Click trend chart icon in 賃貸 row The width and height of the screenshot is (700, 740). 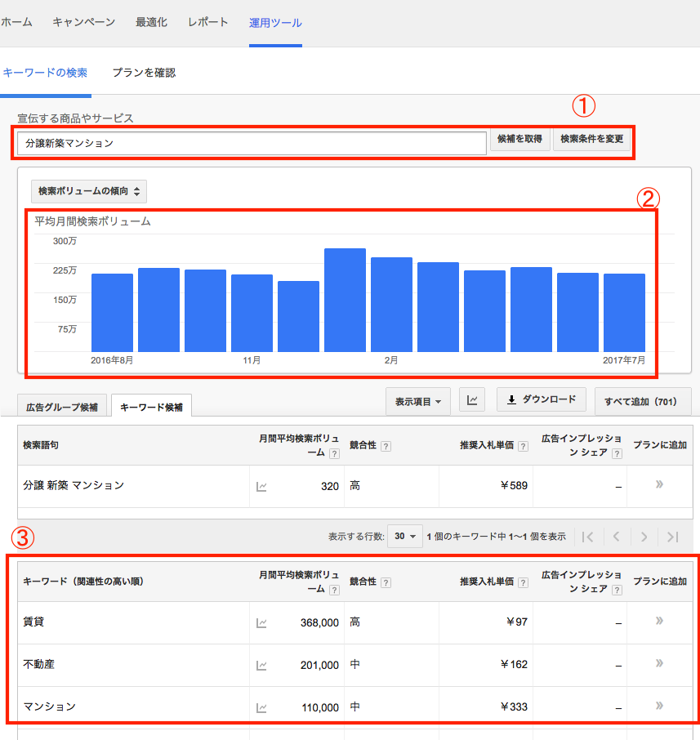[x=261, y=623]
